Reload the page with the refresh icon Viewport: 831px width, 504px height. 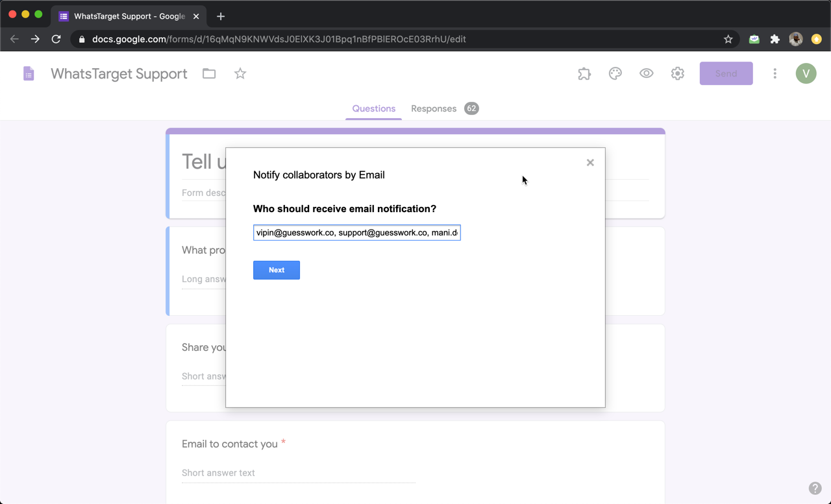[56, 39]
